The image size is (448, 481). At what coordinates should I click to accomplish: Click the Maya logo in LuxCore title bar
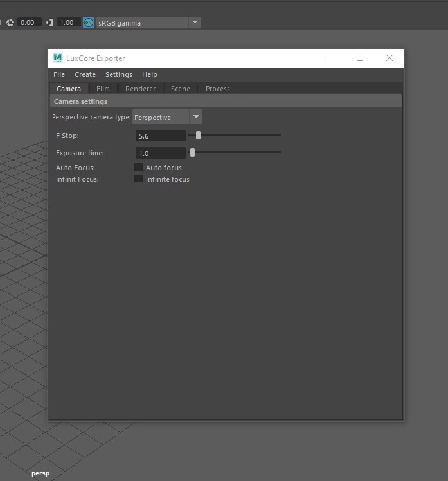click(x=58, y=58)
